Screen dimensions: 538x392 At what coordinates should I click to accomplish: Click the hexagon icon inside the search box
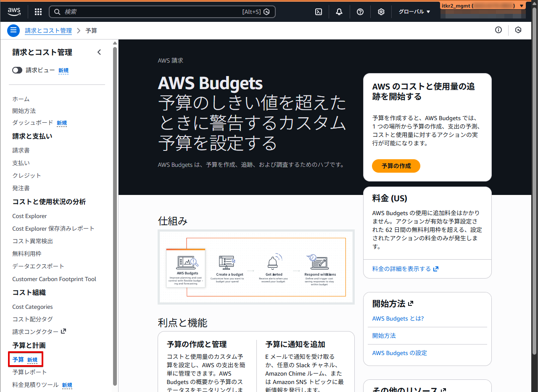(x=266, y=12)
